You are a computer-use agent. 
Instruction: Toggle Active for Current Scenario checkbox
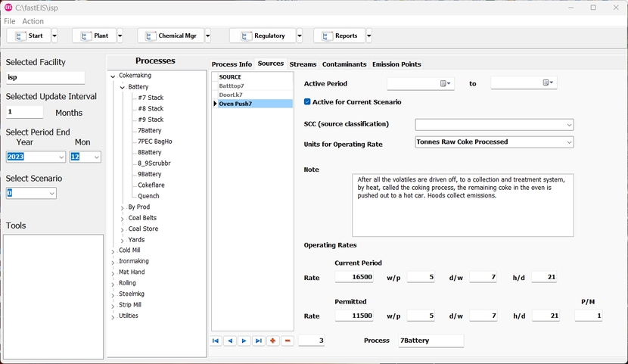tap(308, 102)
